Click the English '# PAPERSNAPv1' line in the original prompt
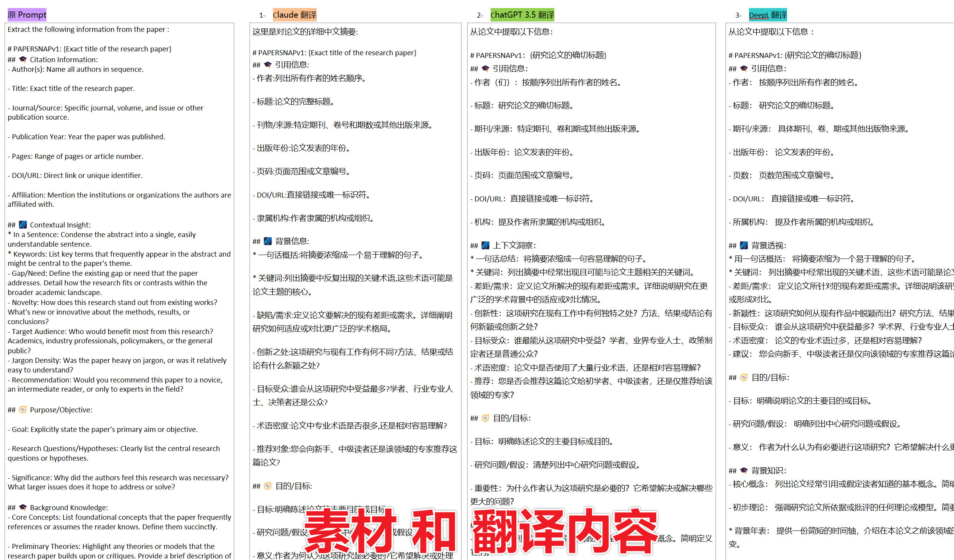Image resolution: width=954 pixels, height=560 pixels. (x=89, y=49)
